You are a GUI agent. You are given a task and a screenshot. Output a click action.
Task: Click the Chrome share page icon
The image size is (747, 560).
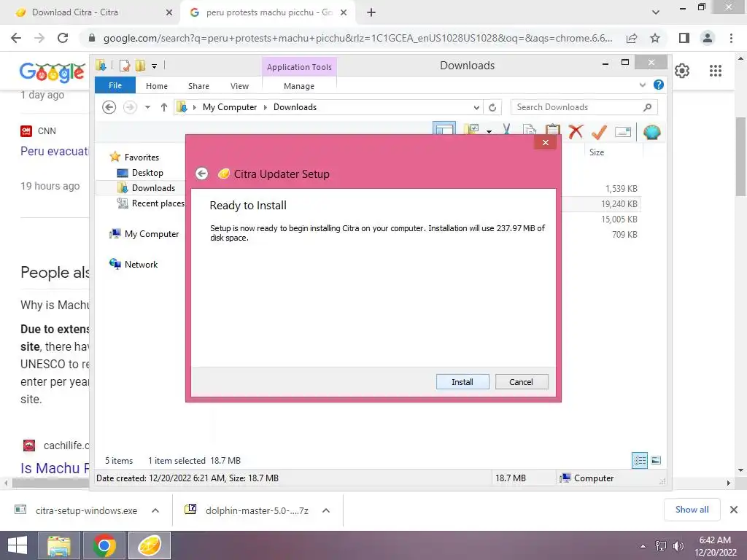632,38
